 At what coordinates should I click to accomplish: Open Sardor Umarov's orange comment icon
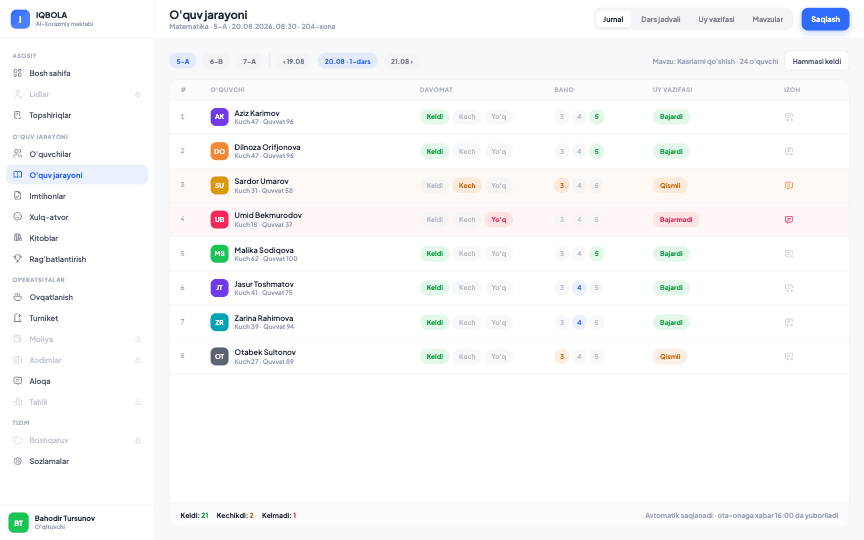click(x=789, y=185)
